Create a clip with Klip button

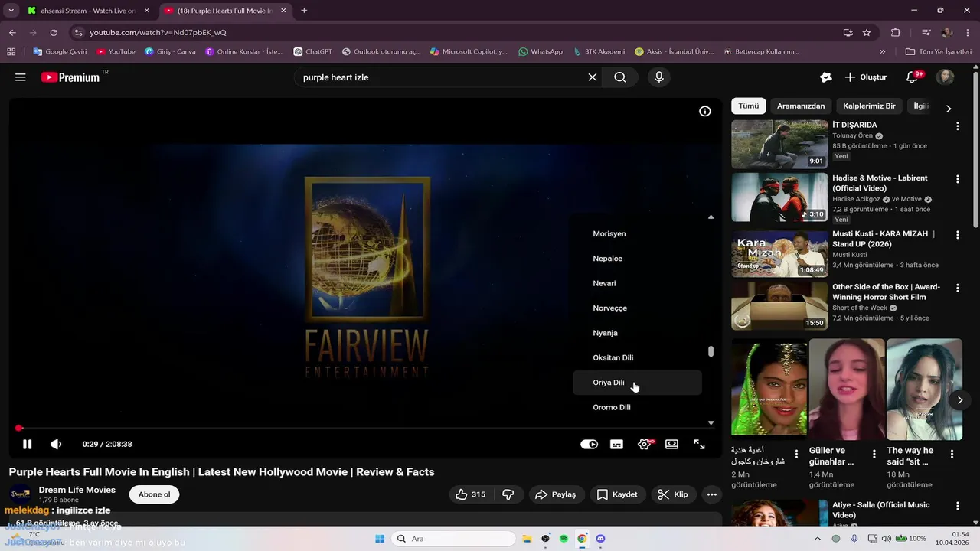click(x=673, y=494)
